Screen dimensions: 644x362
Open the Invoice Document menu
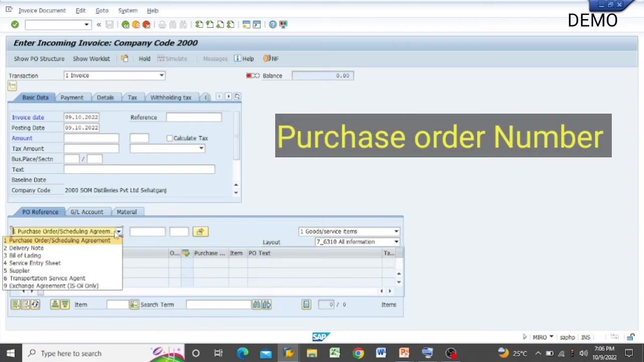click(x=42, y=11)
